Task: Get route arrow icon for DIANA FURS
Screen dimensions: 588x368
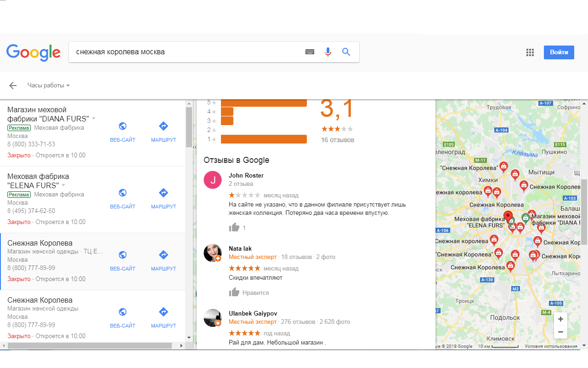Action: coord(164,126)
